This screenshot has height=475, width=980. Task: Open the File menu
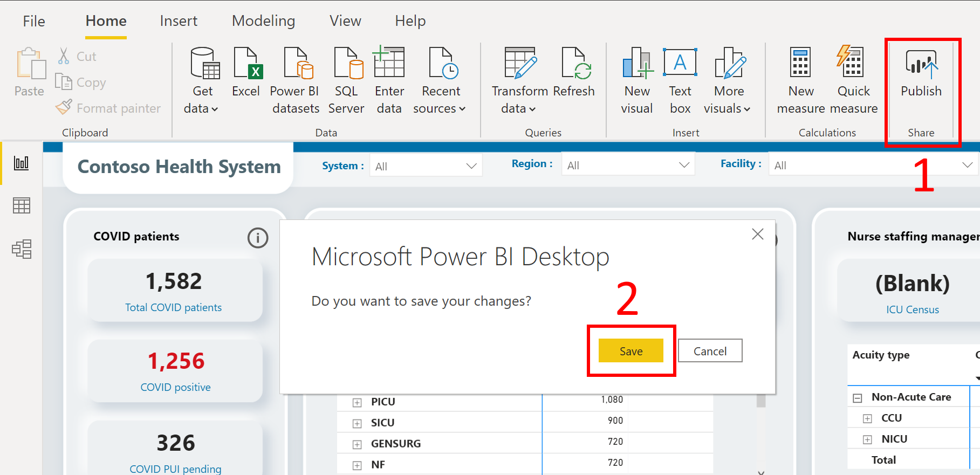[x=34, y=21]
